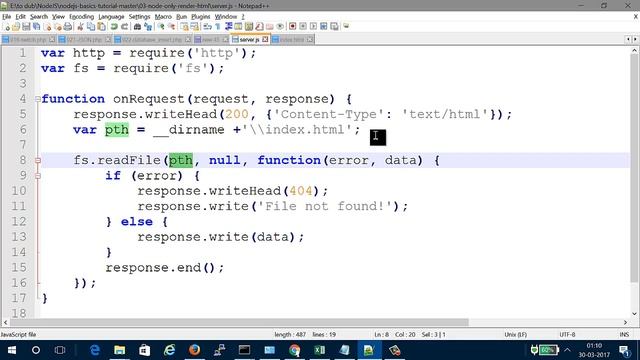Viewport: 640px width, 360px height.
Task: Close the server.js tab
Action: pos(265,39)
